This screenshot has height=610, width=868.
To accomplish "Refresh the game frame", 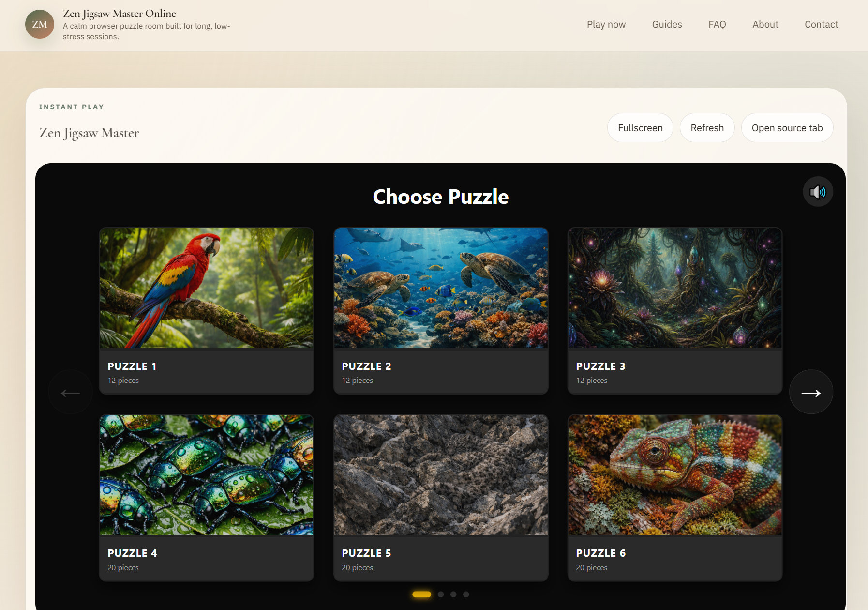I will tap(707, 128).
